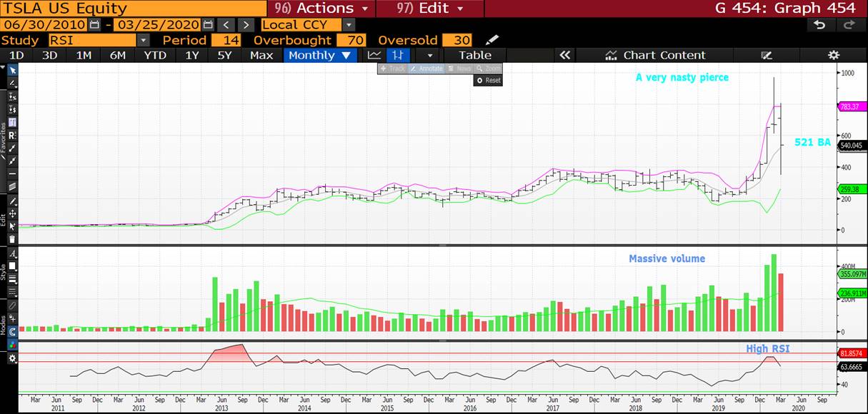868x414 pixels.
Task: Click the 'High RSI' annotation text
Action: pos(768,348)
